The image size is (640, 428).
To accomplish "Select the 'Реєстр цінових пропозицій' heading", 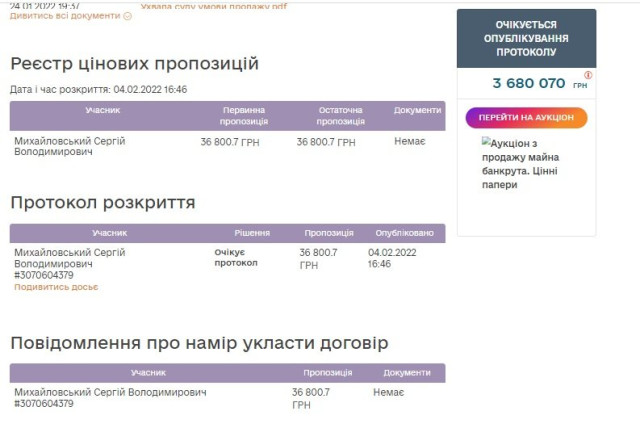I will pyautogui.click(x=134, y=64).
